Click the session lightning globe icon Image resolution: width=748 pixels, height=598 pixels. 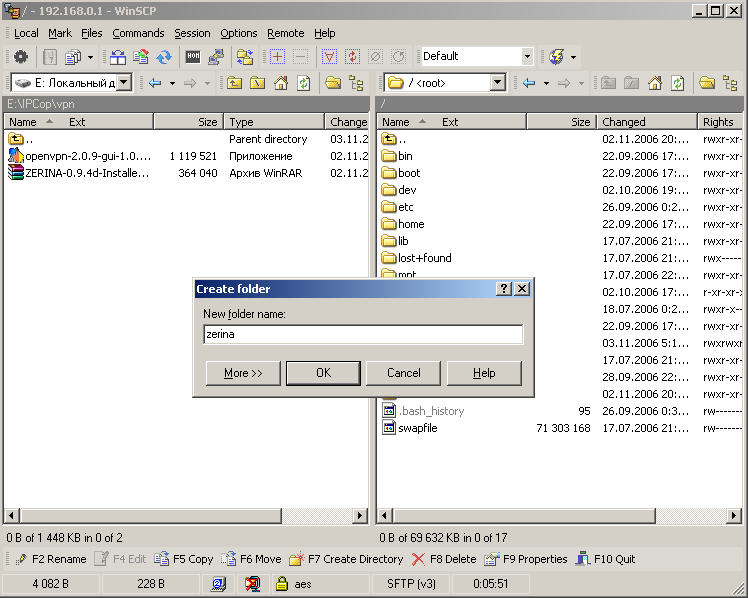pyautogui.click(x=557, y=57)
